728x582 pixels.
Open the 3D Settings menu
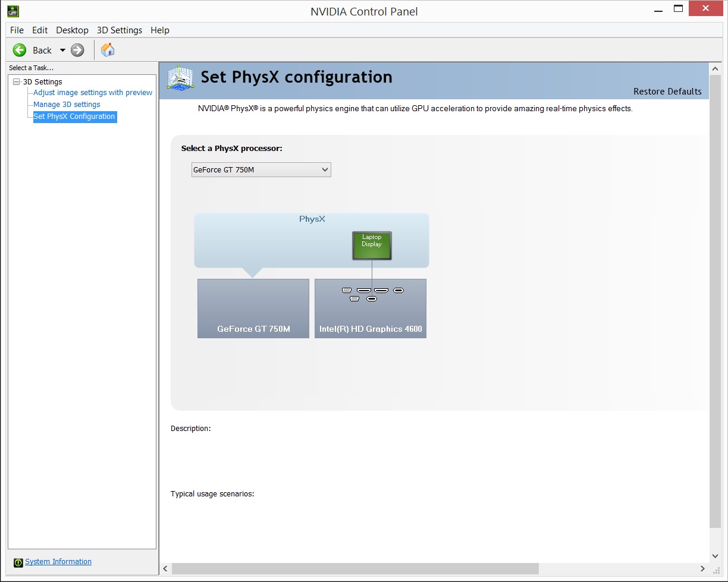(120, 30)
